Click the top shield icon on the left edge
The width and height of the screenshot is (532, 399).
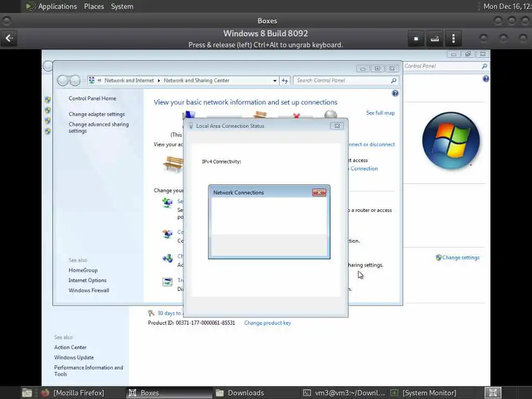coord(47,99)
